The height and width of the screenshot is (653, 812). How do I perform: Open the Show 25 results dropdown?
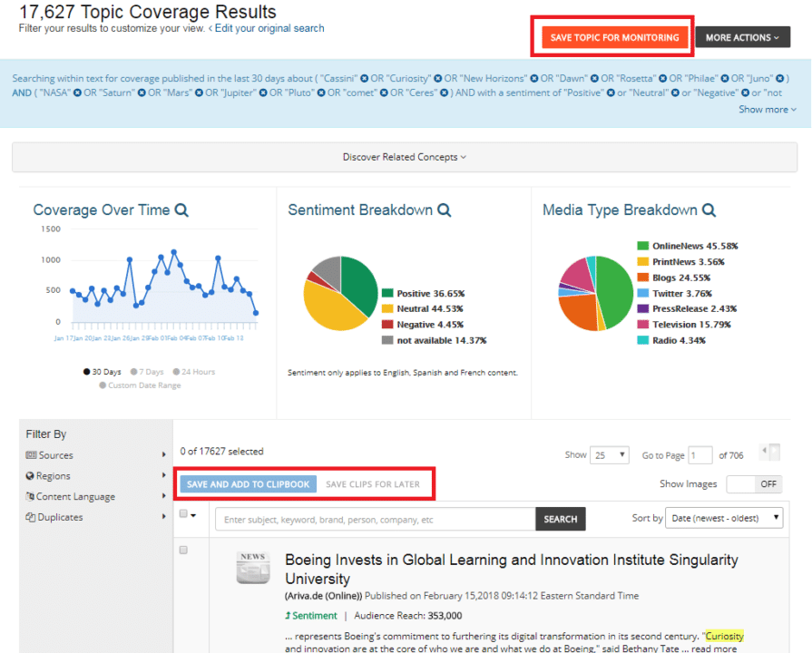(610, 455)
